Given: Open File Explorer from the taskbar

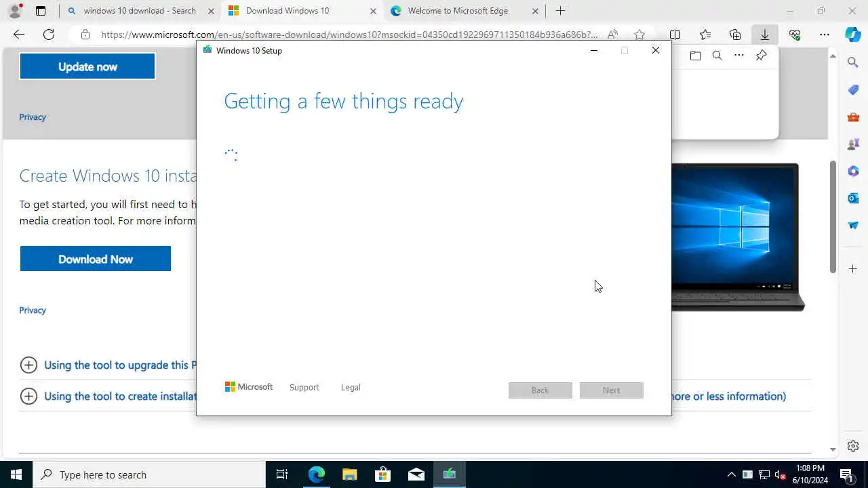Looking at the screenshot, I should click(349, 474).
